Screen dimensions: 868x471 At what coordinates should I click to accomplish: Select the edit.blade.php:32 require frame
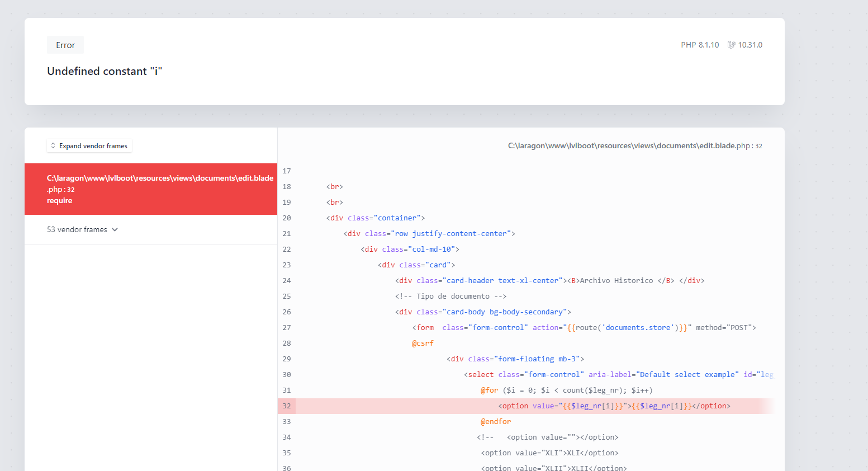(151, 189)
